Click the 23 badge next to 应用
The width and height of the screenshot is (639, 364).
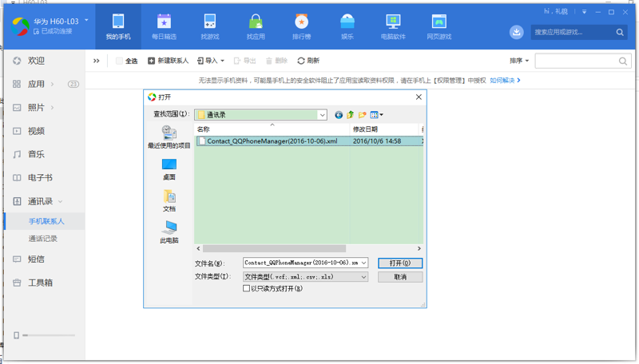pyautogui.click(x=73, y=85)
